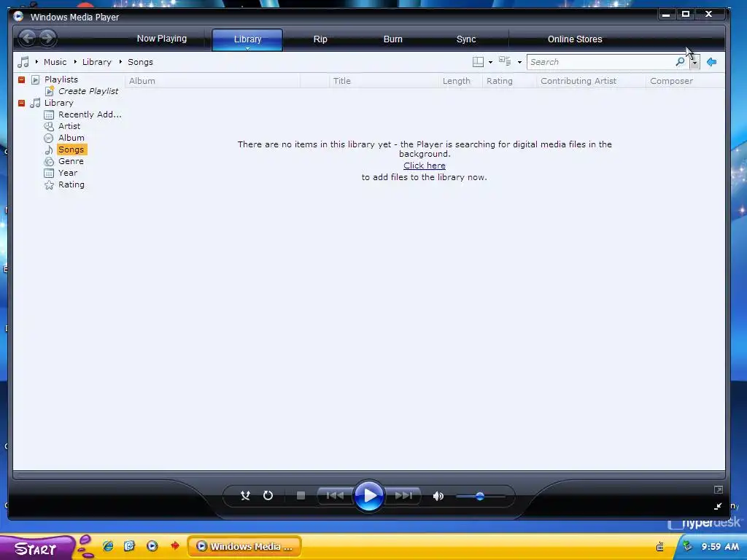
Task: Open the Start menu
Action: pyautogui.click(x=36, y=548)
